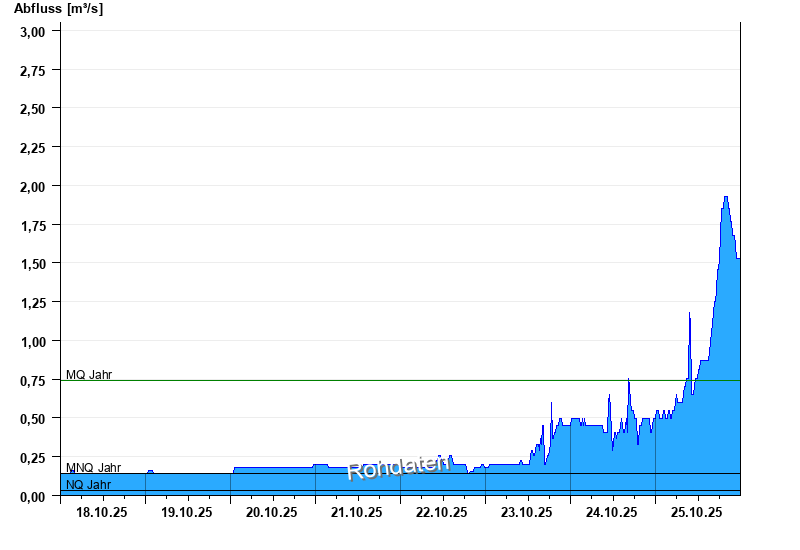
Task: Click the 1,00 y-axis label
Action: 33,342
